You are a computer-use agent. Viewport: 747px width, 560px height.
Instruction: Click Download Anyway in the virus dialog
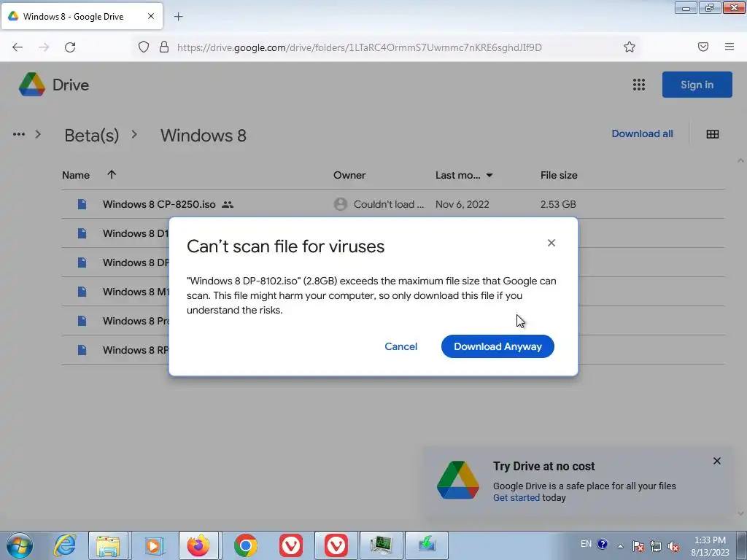pos(498,346)
